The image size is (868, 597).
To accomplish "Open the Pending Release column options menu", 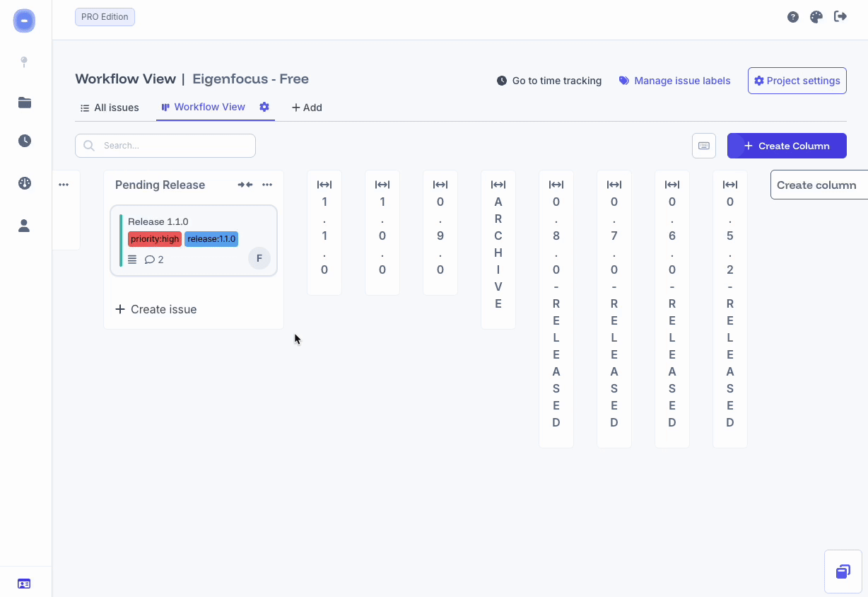I will 267,184.
